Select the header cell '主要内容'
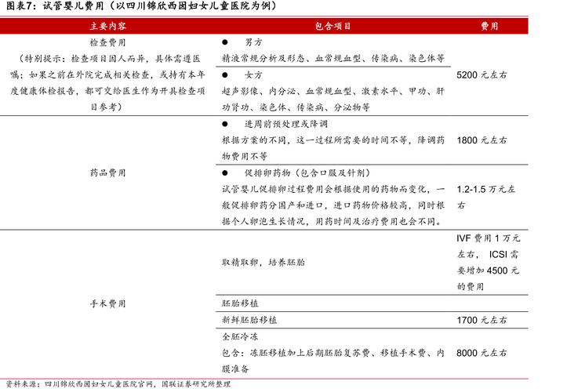 coord(107,26)
